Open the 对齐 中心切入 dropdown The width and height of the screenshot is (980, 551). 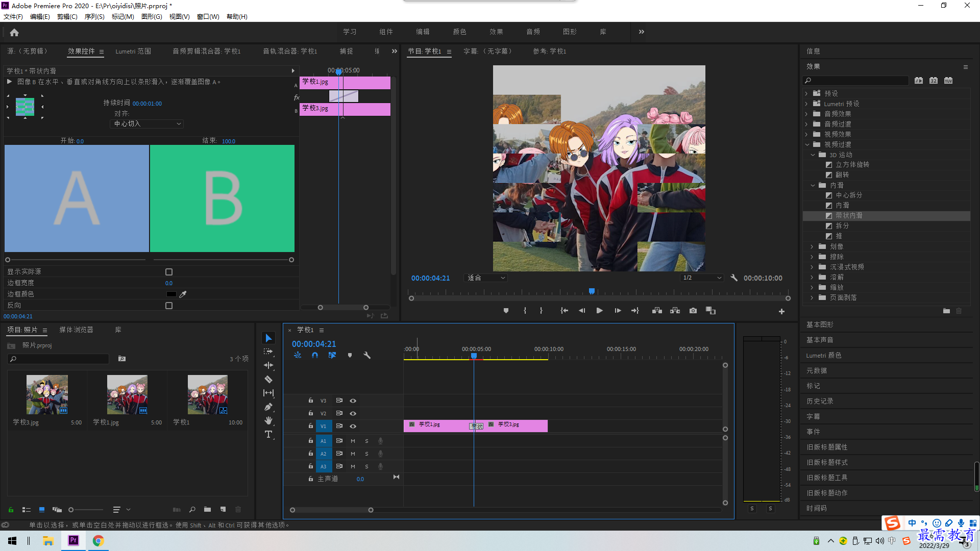point(146,124)
